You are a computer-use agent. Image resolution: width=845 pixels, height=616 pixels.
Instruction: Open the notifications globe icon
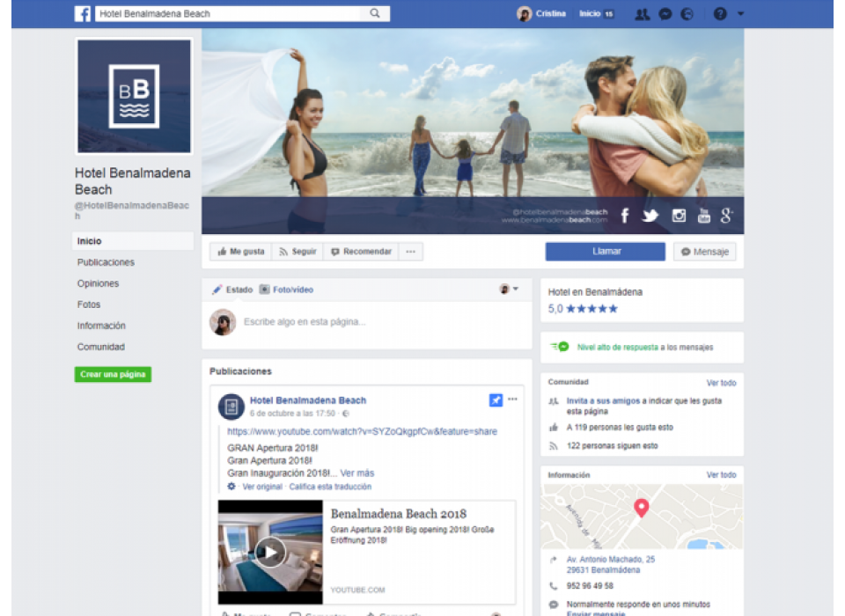687,14
